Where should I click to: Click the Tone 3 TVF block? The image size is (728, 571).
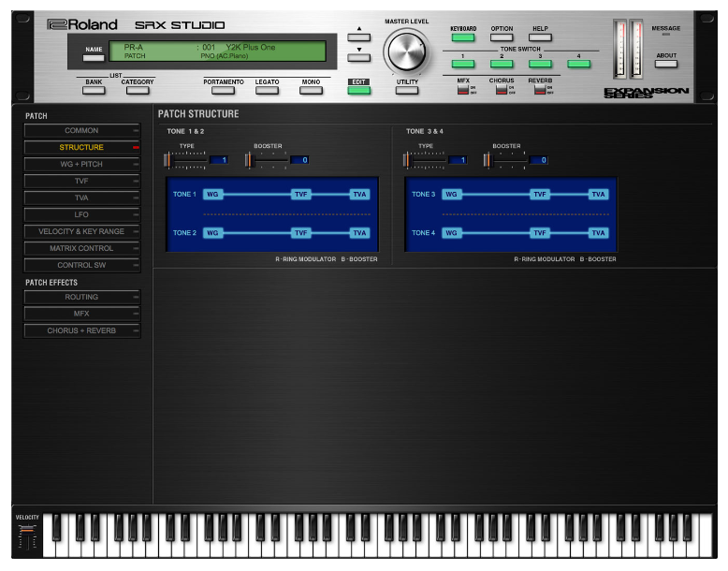(540, 194)
